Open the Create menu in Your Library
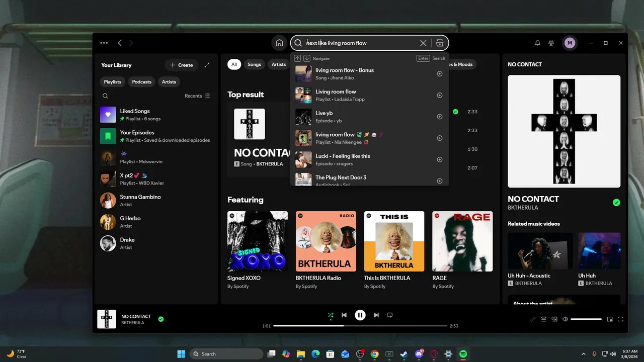Viewport: 644px width, 362px height. [x=182, y=65]
